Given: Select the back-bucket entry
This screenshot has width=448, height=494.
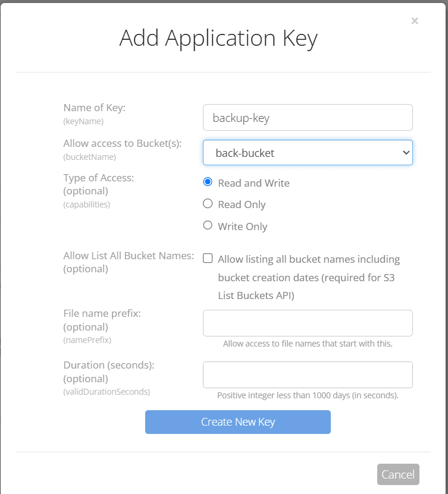Looking at the screenshot, I should (246, 153).
